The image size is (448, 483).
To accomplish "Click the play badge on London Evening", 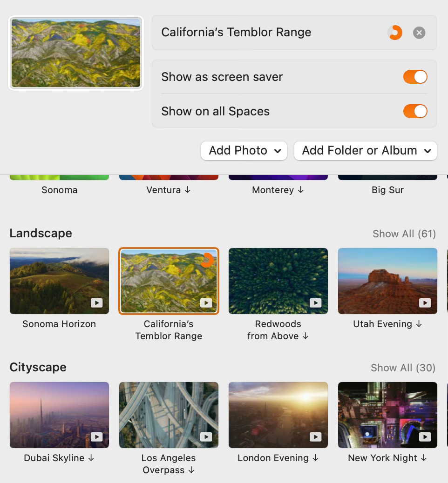I will tap(315, 437).
